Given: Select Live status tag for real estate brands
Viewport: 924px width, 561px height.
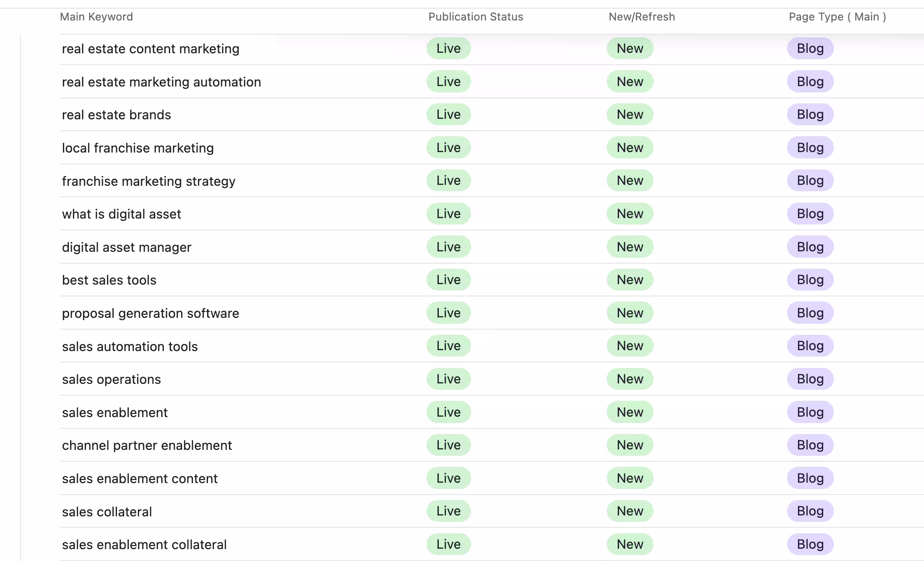Looking at the screenshot, I should [x=449, y=114].
